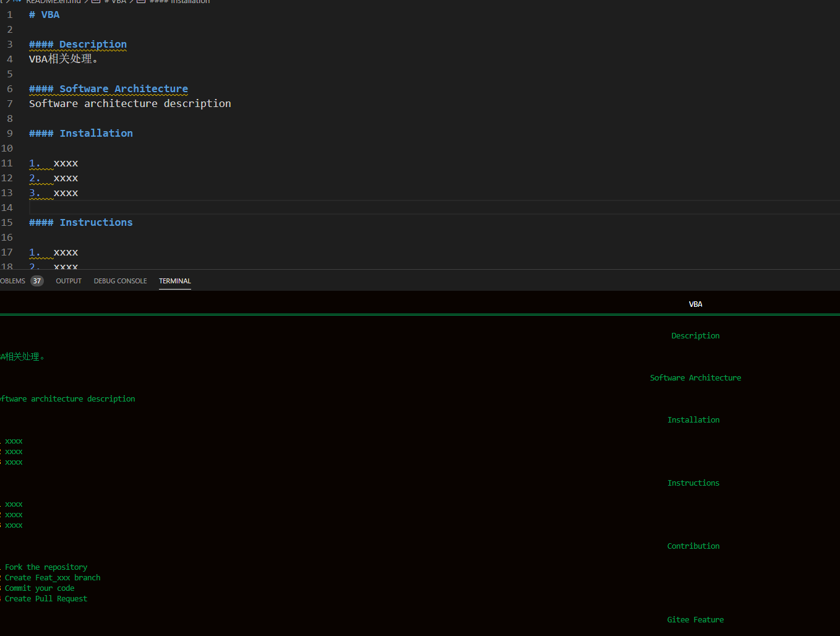Switch to the OUTPUT panel tab
Viewport: 840px width, 636px height.
coord(69,281)
